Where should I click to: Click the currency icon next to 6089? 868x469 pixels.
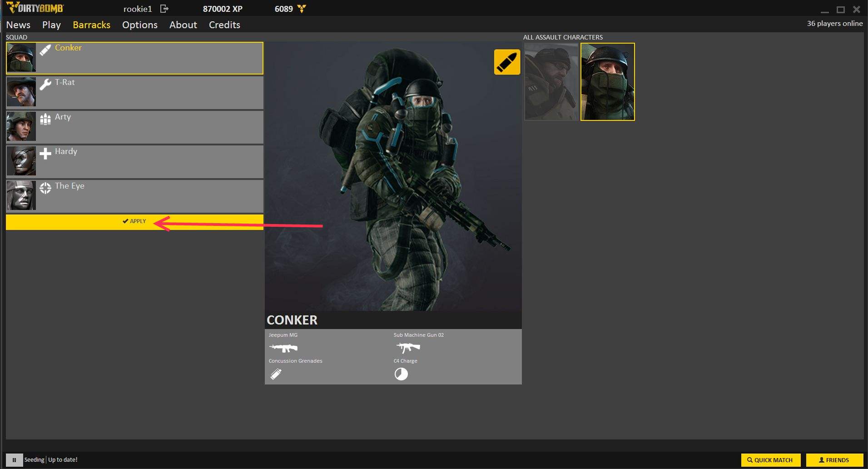tap(302, 9)
